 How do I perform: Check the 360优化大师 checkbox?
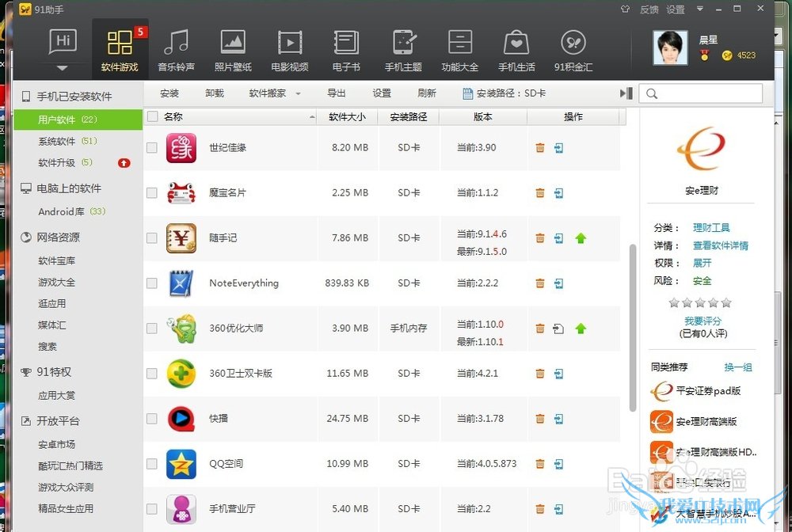[151, 329]
